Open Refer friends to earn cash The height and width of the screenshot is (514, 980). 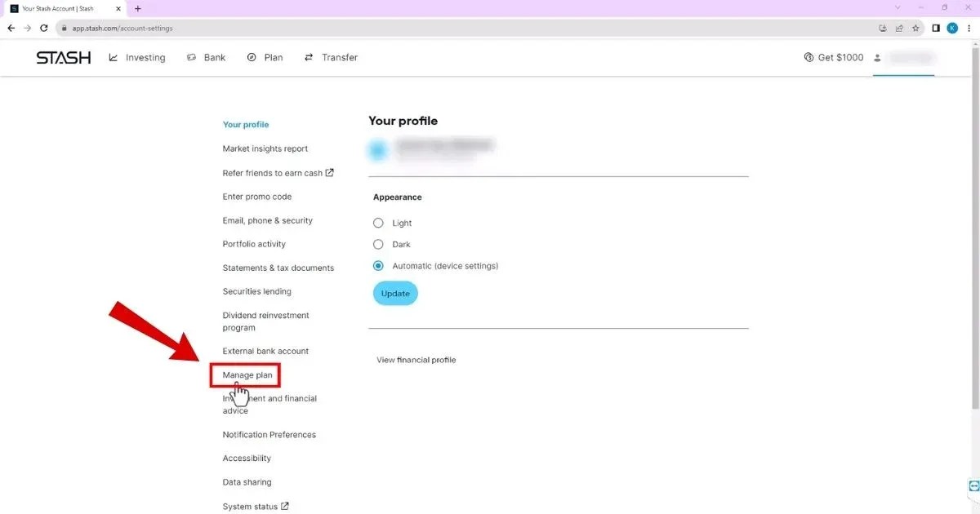(x=274, y=172)
